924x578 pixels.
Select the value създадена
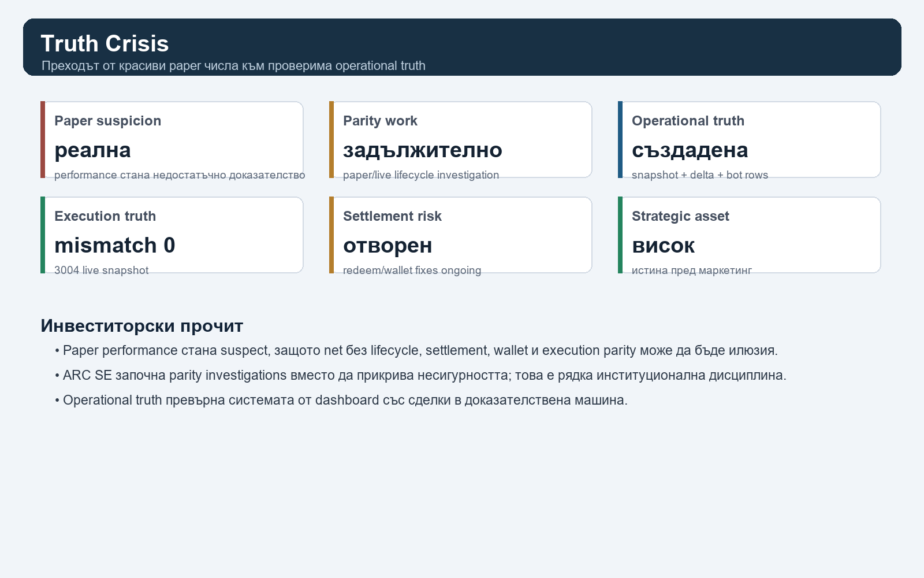click(690, 150)
